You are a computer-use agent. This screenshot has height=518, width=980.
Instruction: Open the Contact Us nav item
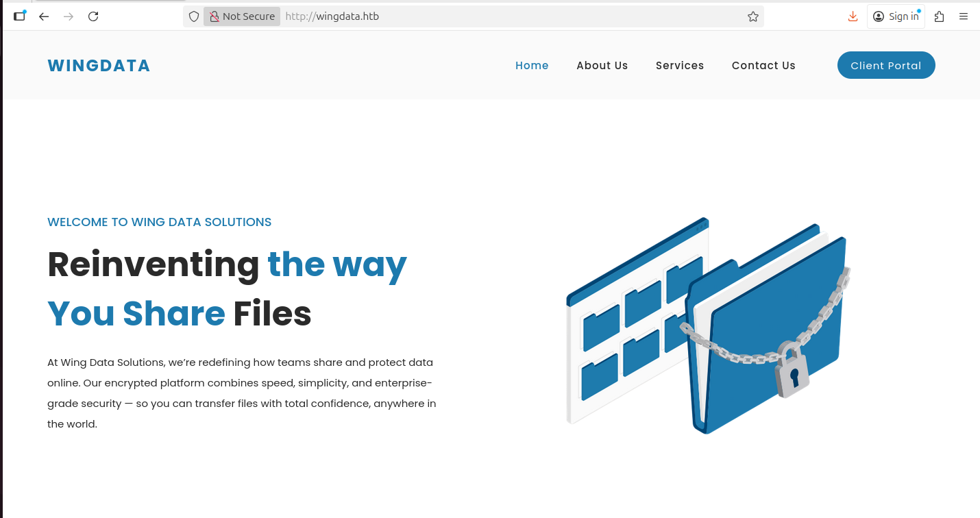[x=763, y=66]
